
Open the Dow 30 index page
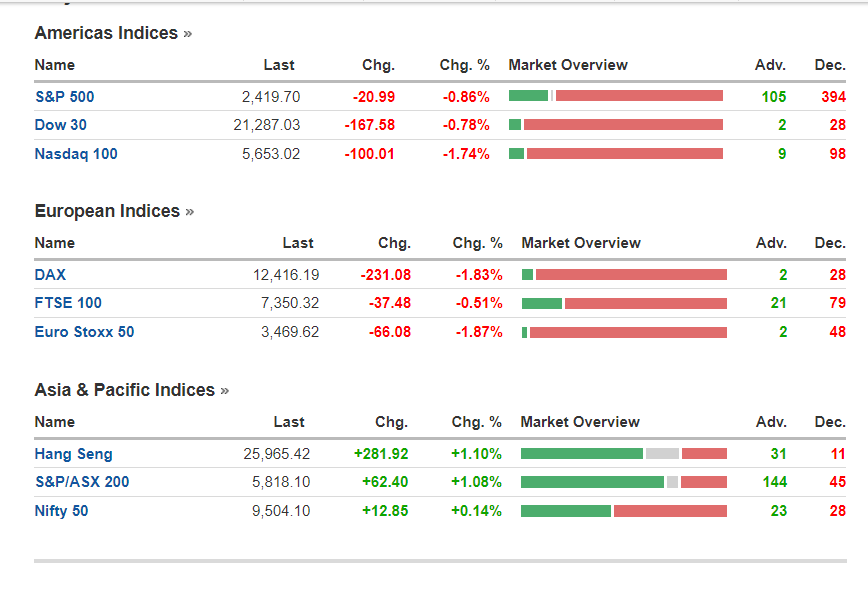coord(60,125)
